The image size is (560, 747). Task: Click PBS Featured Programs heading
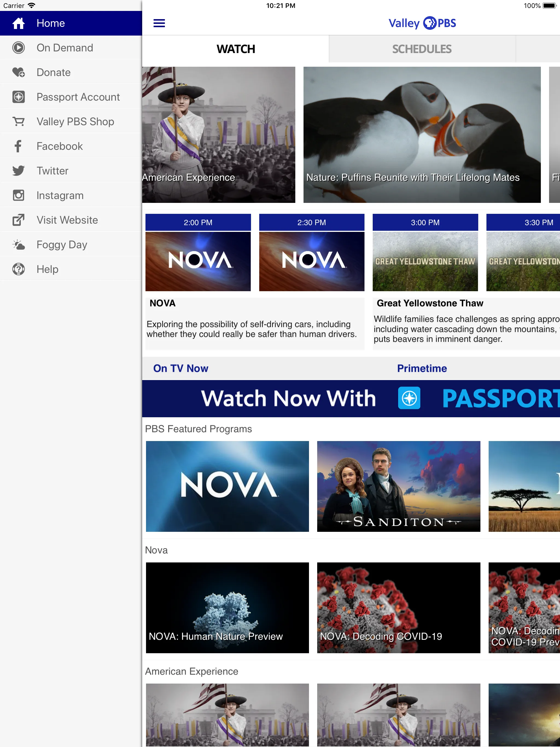click(198, 429)
